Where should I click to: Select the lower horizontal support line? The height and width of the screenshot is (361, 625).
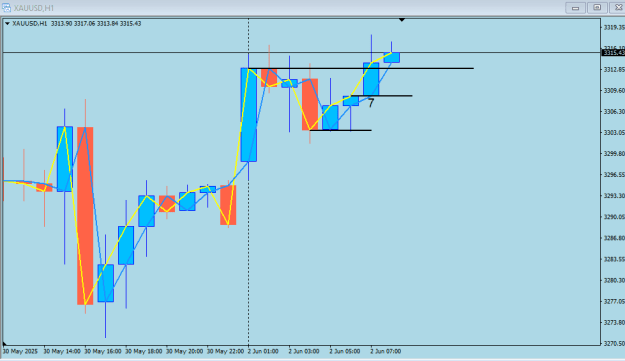[341, 130]
